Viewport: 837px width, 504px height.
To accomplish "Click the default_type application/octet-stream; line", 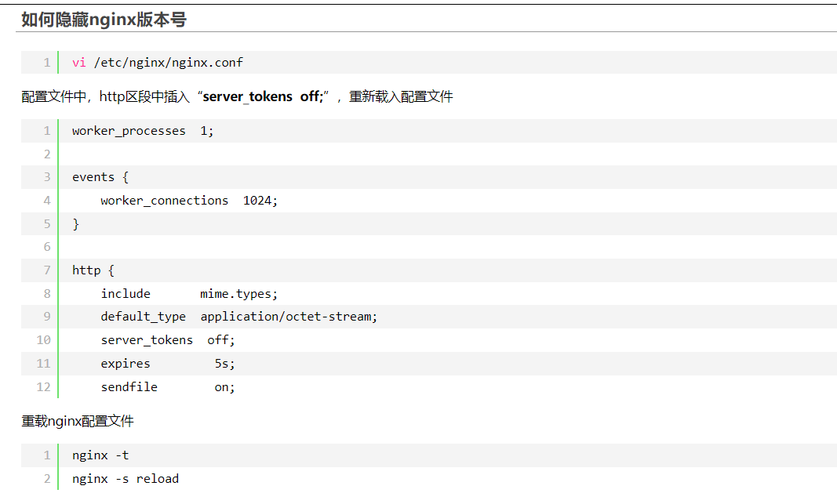I will pos(238,317).
